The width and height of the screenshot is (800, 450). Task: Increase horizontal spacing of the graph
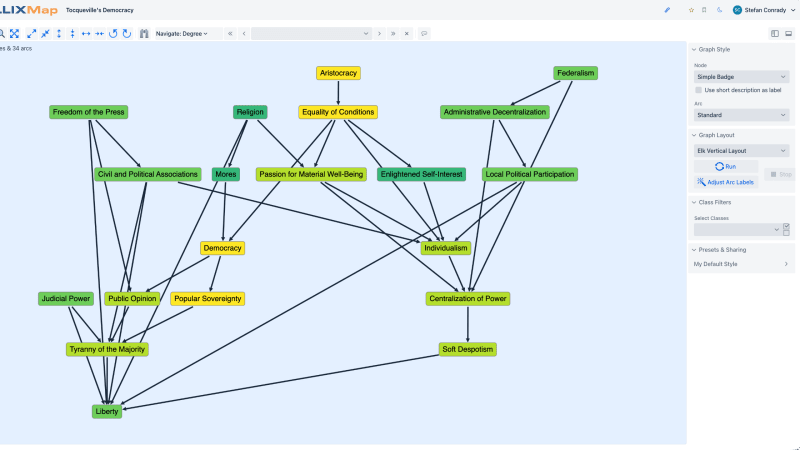[86, 34]
